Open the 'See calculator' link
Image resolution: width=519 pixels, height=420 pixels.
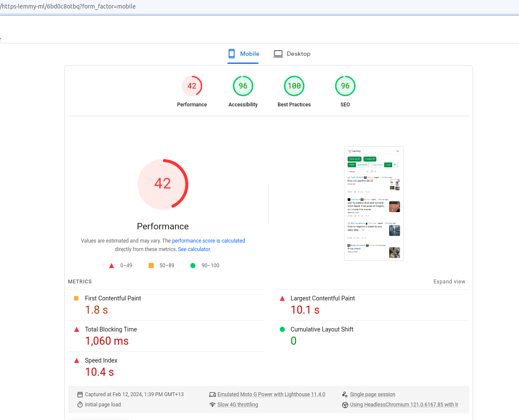[x=194, y=249]
